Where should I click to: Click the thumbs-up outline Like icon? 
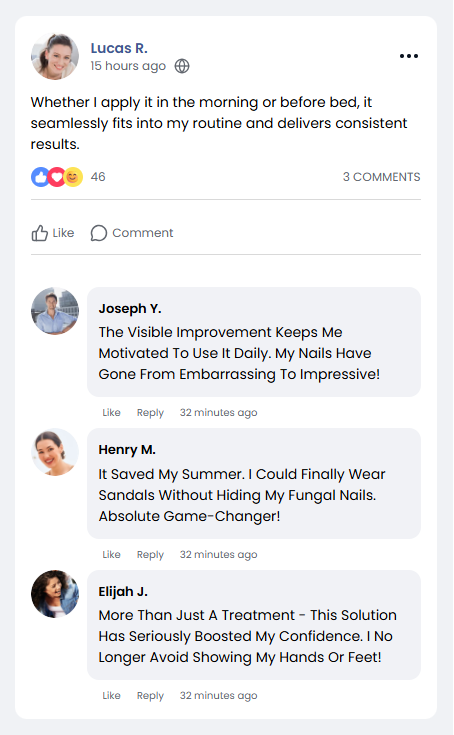click(40, 233)
